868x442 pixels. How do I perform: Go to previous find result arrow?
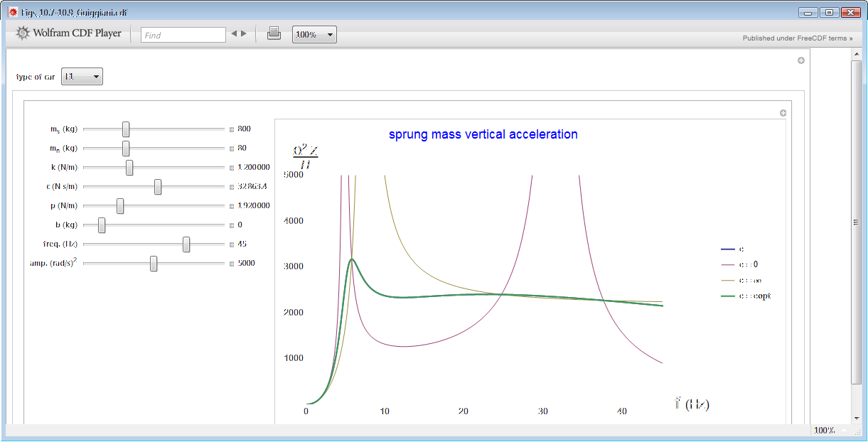tap(234, 34)
